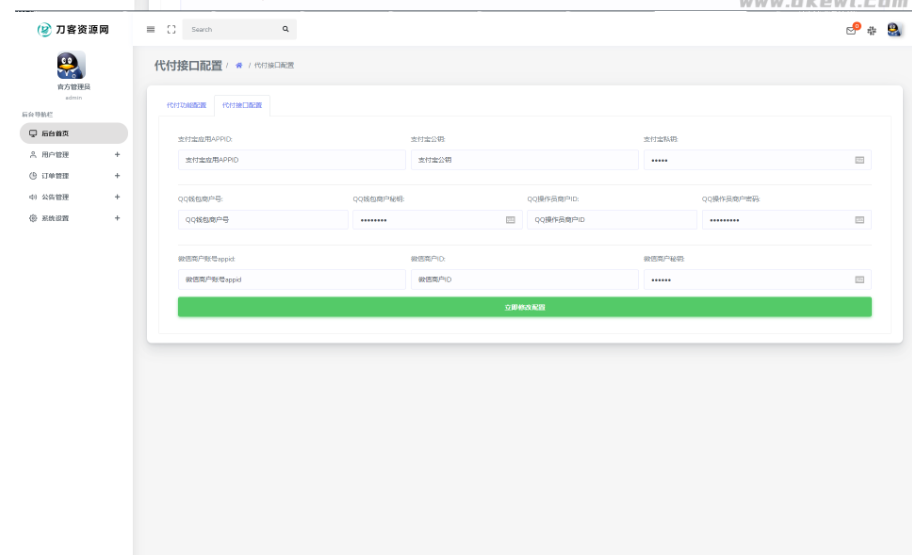Select the 代付接口配置 tab
Screen dimensions: 912x555
[x=242, y=105]
